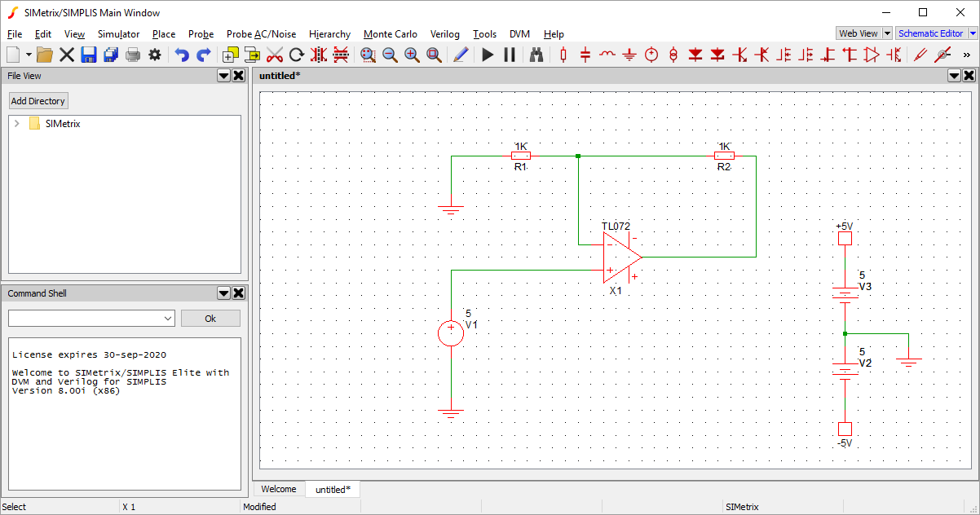Place a voltage source from the toolbar
980x515 pixels.
click(651, 55)
